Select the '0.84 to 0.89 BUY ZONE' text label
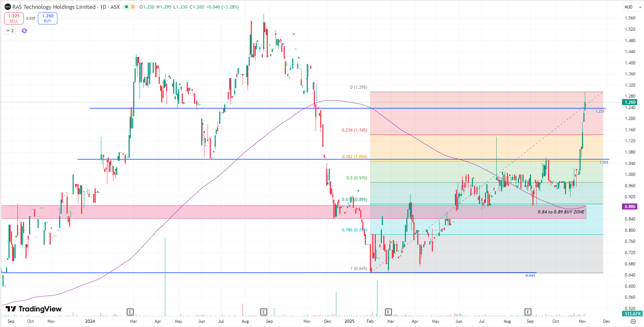The height and width of the screenshot is (327, 644). 561,212
